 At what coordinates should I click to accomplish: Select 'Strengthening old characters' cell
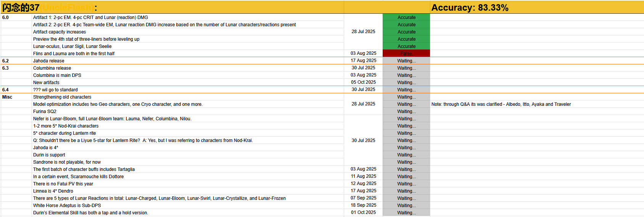point(188,97)
